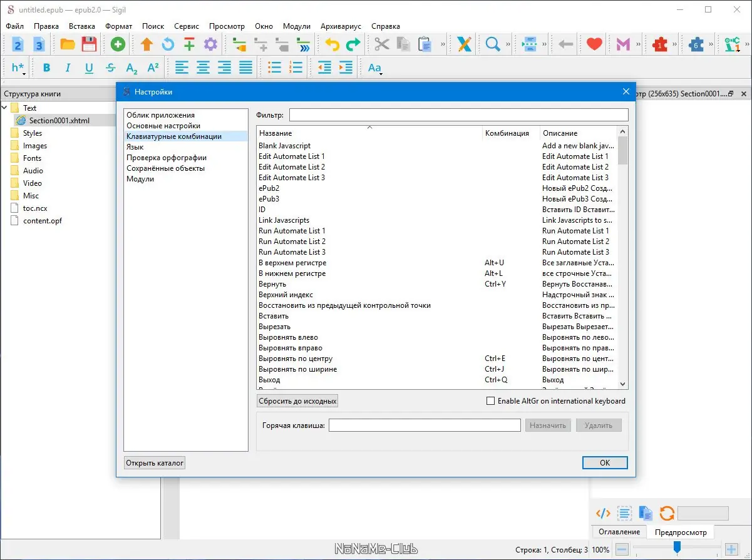Decrease the indent
752x560 pixels.
324,68
